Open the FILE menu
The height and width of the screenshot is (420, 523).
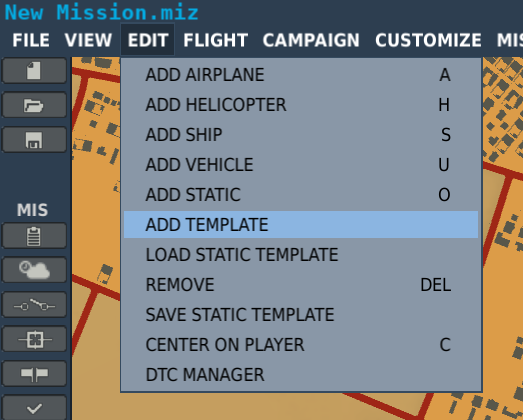31,40
